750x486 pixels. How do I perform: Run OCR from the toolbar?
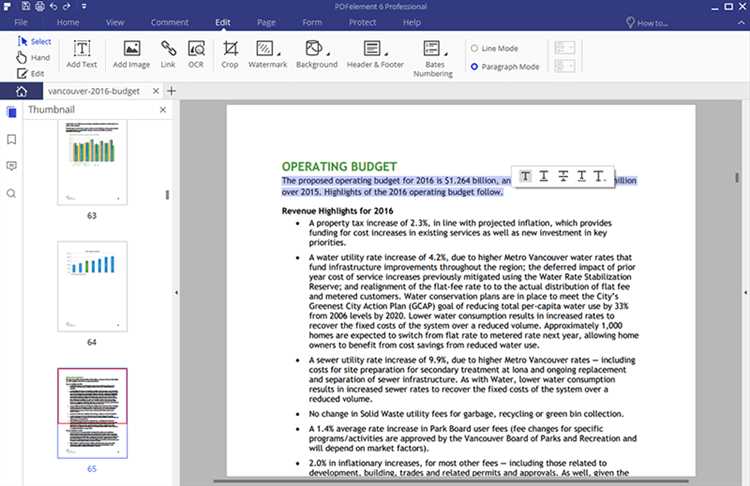(x=196, y=54)
